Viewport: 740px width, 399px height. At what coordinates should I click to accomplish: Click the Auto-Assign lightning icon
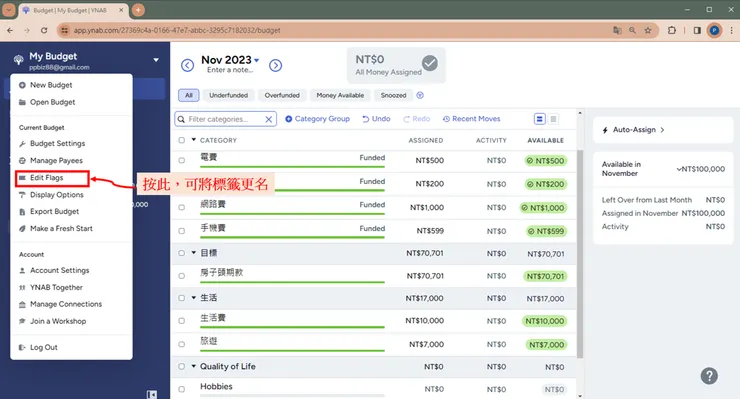click(x=605, y=130)
